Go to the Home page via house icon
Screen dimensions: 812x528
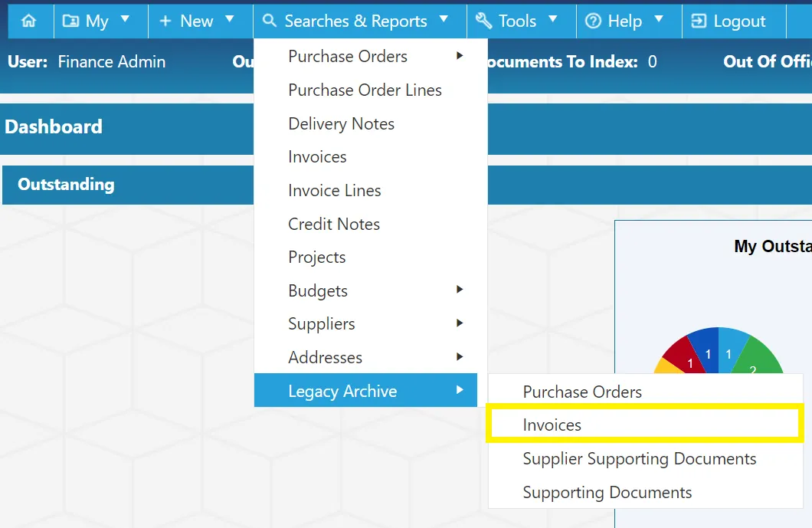click(x=29, y=21)
